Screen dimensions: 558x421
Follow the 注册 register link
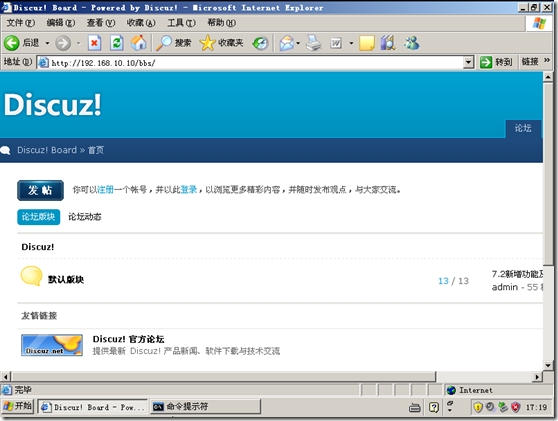pyautogui.click(x=105, y=190)
